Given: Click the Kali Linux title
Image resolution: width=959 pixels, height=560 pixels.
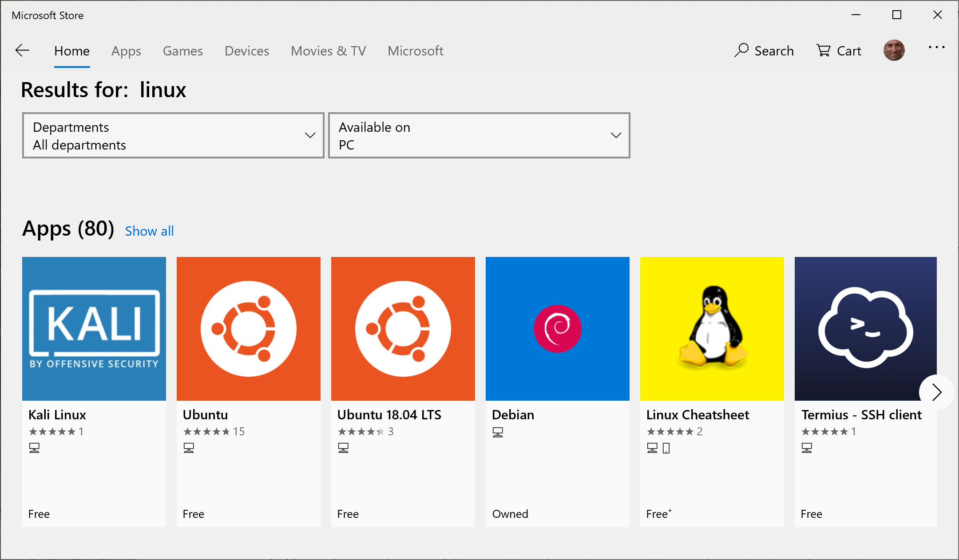Looking at the screenshot, I should click(x=57, y=415).
